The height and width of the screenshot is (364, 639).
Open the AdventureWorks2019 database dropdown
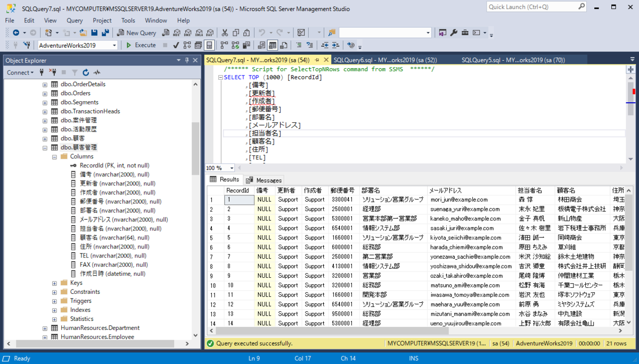click(78, 45)
